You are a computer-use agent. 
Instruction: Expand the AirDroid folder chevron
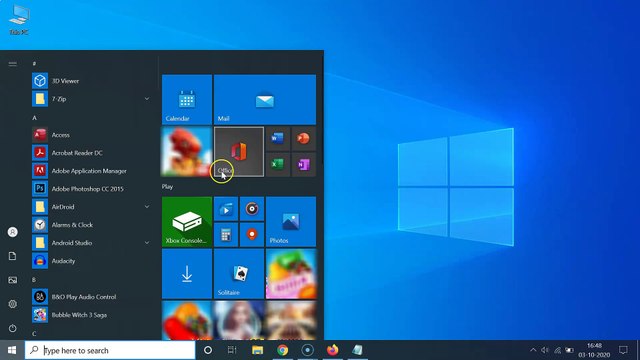click(x=147, y=207)
